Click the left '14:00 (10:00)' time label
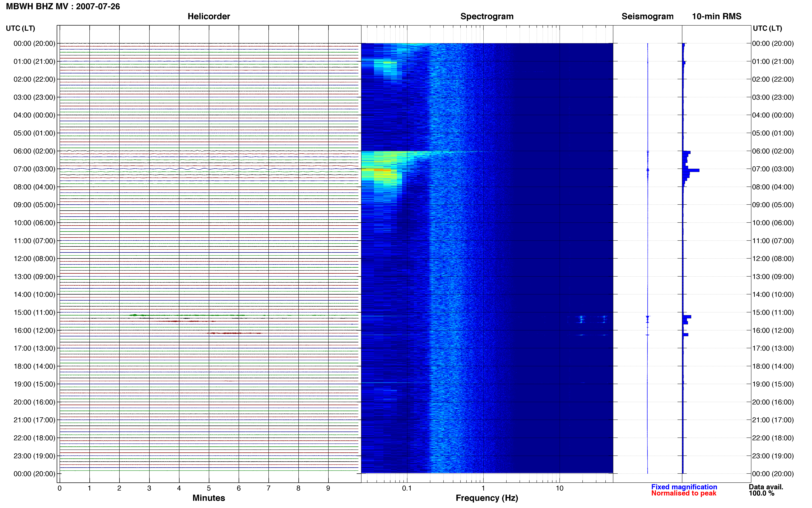Viewport: 812px width, 508px height. click(x=34, y=294)
